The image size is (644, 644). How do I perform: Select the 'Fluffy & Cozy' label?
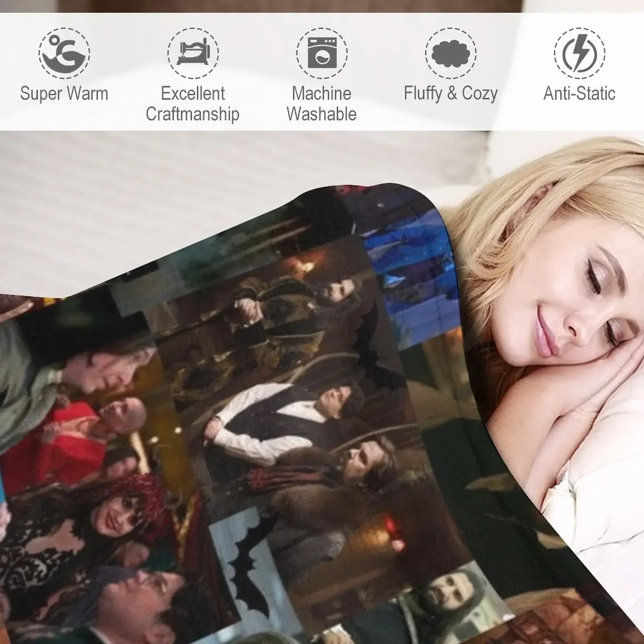coord(451,94)
